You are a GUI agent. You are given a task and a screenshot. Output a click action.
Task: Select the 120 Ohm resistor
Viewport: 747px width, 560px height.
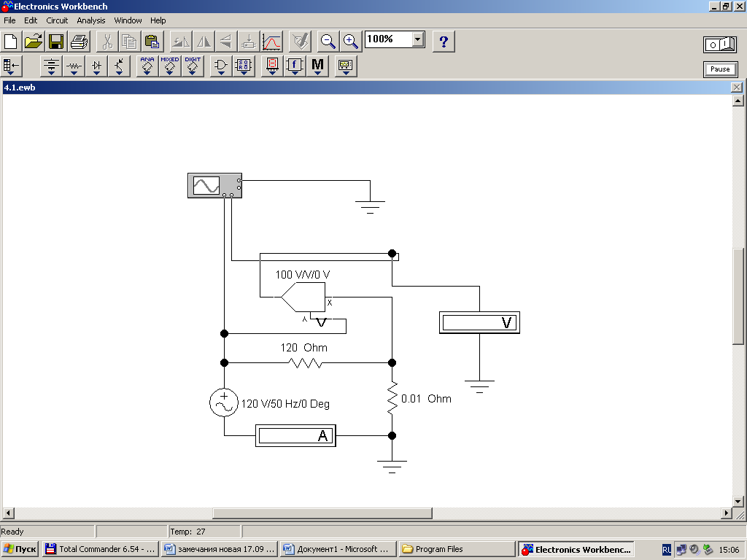[x=306, y=363]
